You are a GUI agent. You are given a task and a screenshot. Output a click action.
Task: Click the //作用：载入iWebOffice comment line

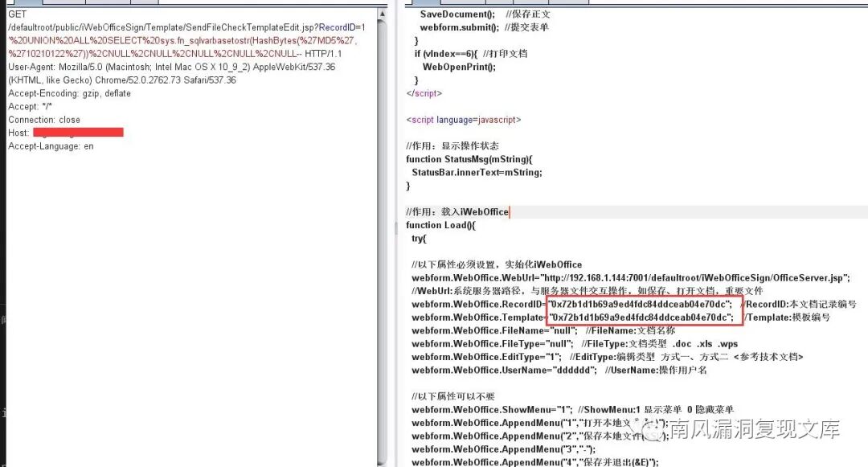click(x=457, y=212)
